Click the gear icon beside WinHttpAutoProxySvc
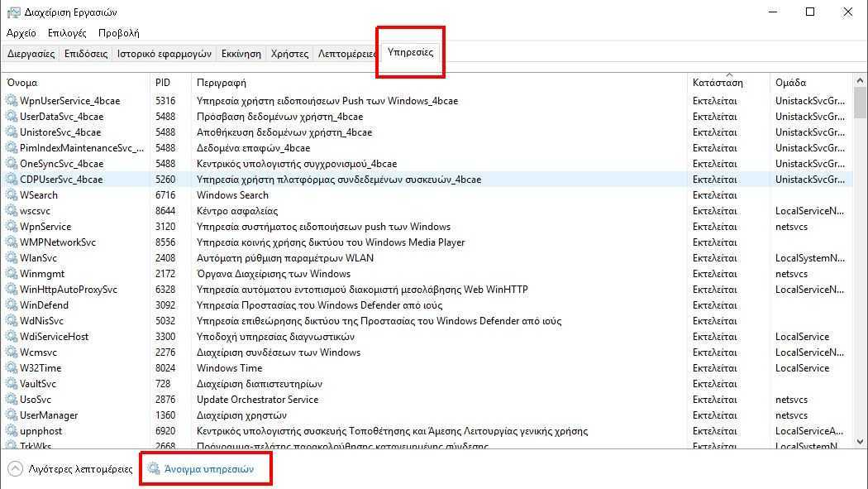Viewport: 868px width, 489px height. 12,289
